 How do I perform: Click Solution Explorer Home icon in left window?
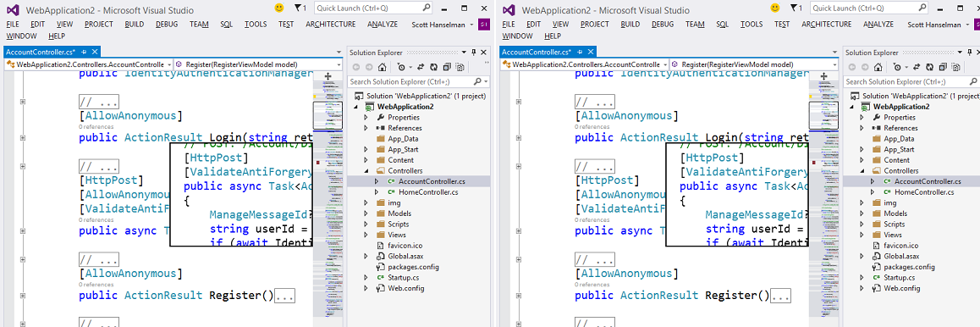coord(382,67)
